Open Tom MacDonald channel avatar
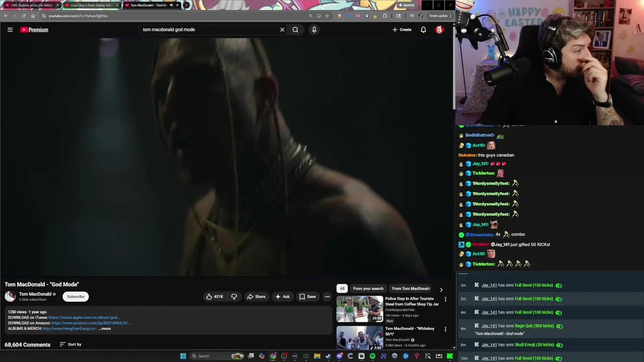The width and height of the screenshot is (644, 362). click(x=10, y=296)
